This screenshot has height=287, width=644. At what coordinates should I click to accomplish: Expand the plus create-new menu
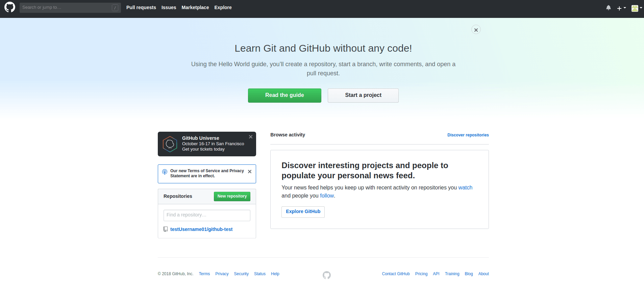(x=621, y=8)
